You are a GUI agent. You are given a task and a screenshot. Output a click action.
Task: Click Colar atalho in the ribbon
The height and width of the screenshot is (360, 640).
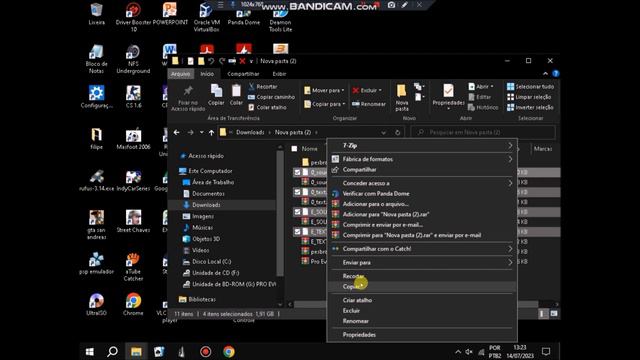pyautogui.click(x=267, y=107)
